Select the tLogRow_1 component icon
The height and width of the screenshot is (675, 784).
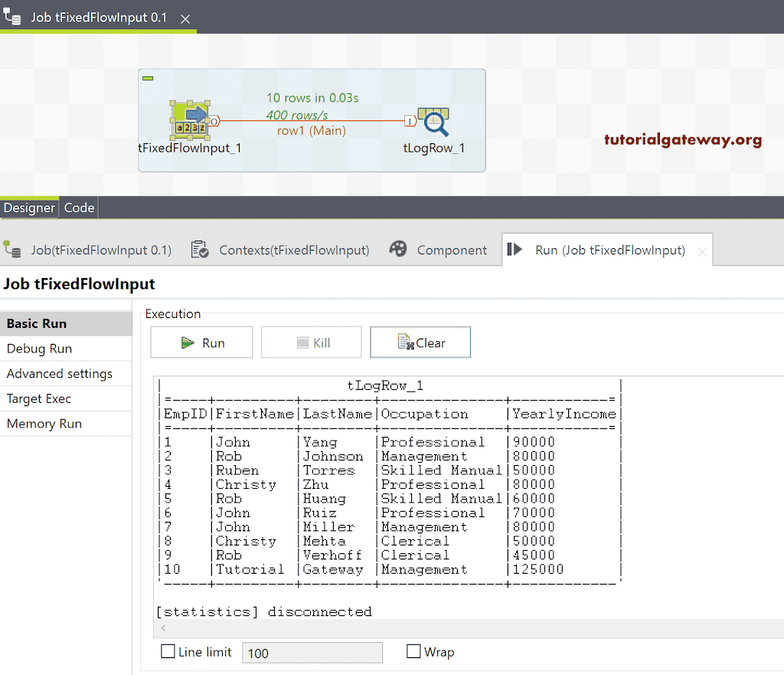(x=433, y=121)
